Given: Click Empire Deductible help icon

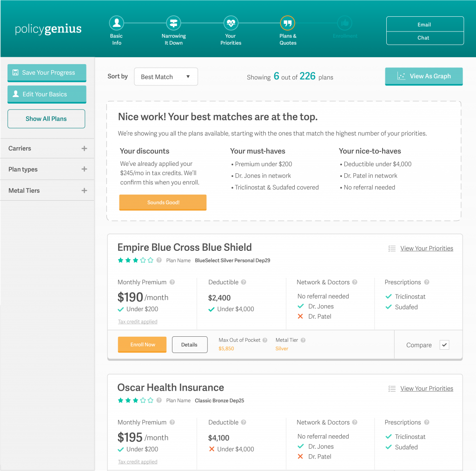Looking at the screenshot, I should [x=244, y=282].
